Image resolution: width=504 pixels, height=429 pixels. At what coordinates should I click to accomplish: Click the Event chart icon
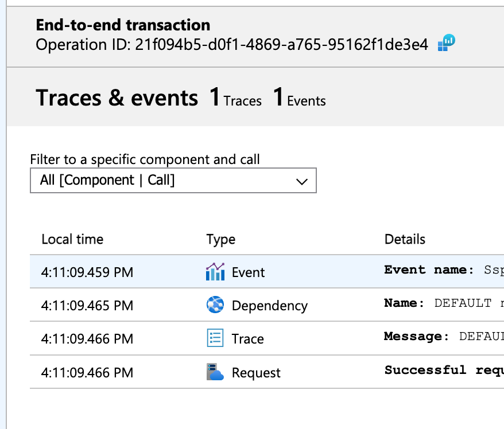click(215, 272)
